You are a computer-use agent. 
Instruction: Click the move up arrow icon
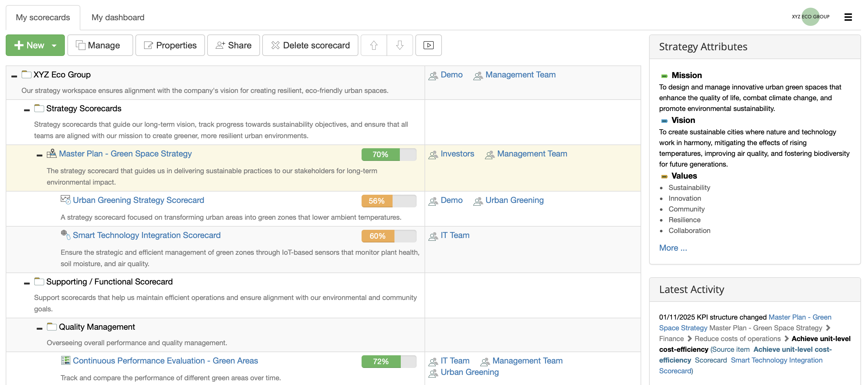[x=374, y=45]
